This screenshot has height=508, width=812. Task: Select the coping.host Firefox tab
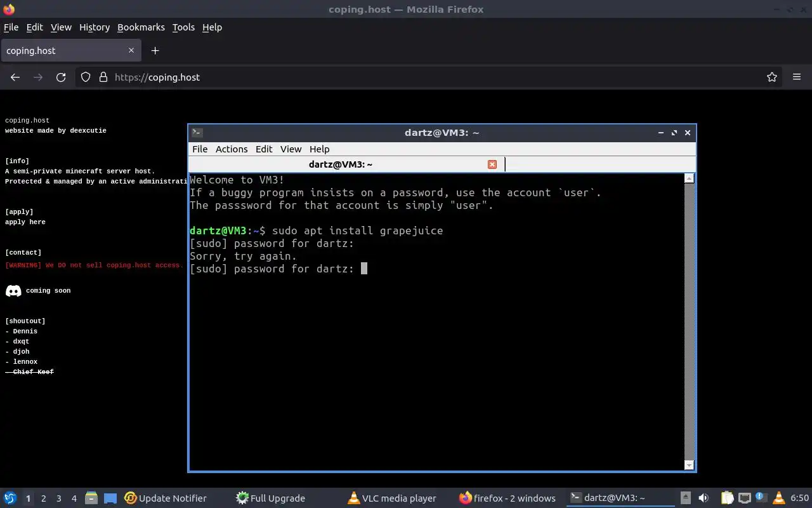click(70, 50)
